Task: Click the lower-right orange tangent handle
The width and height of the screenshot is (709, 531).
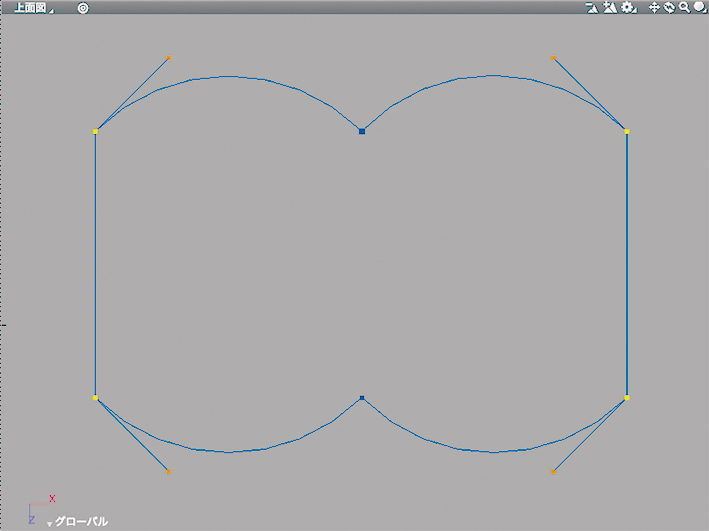Action: 553,472
